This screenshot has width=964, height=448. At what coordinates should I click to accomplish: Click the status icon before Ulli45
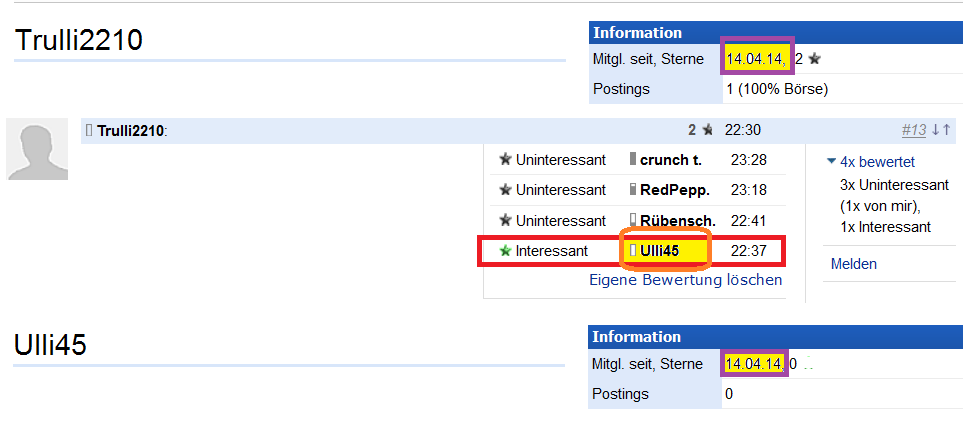coord(632,251)
